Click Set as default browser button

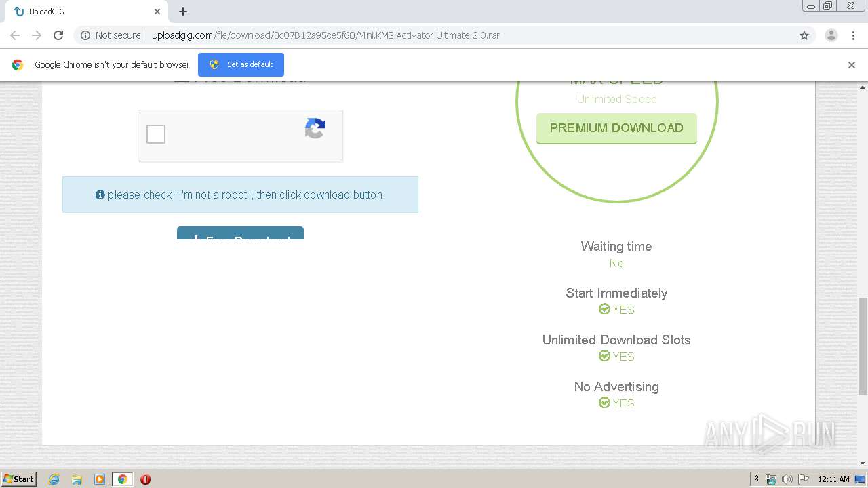point(241,64)
